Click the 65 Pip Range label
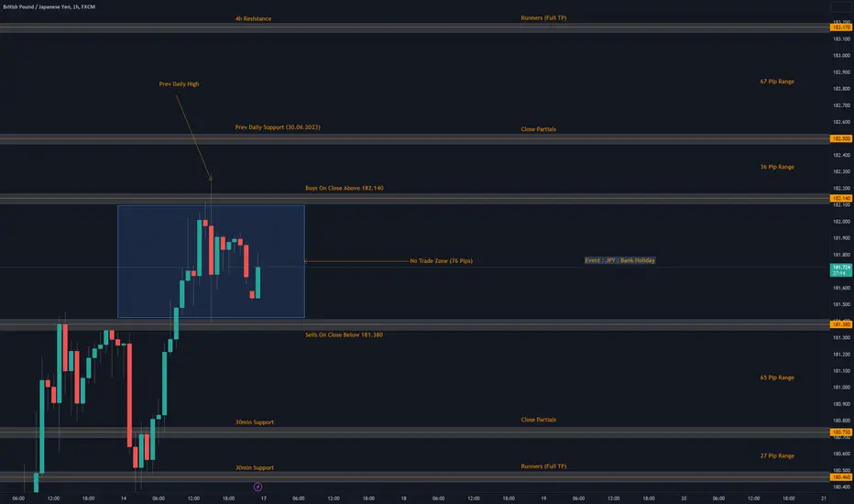854x504 pixels. pos(777,377)
